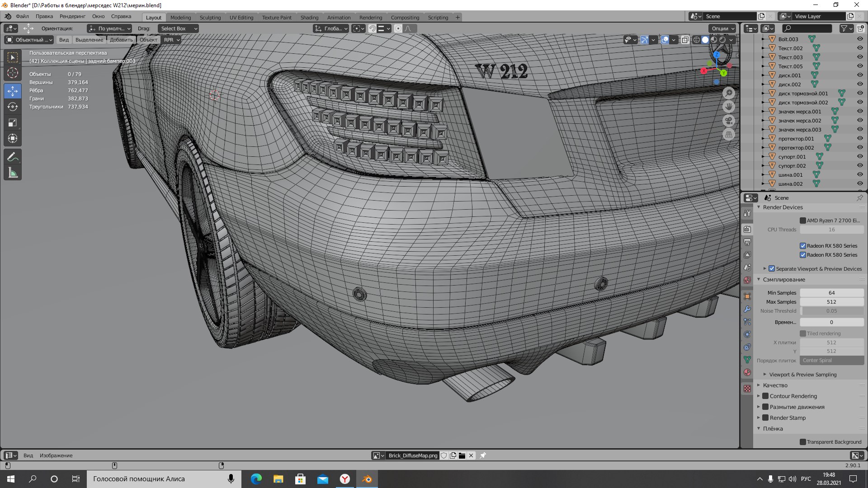868x488 pixels.
Task: Toggle camera view with the camera gizmo
Action: [x=728, y=121]
